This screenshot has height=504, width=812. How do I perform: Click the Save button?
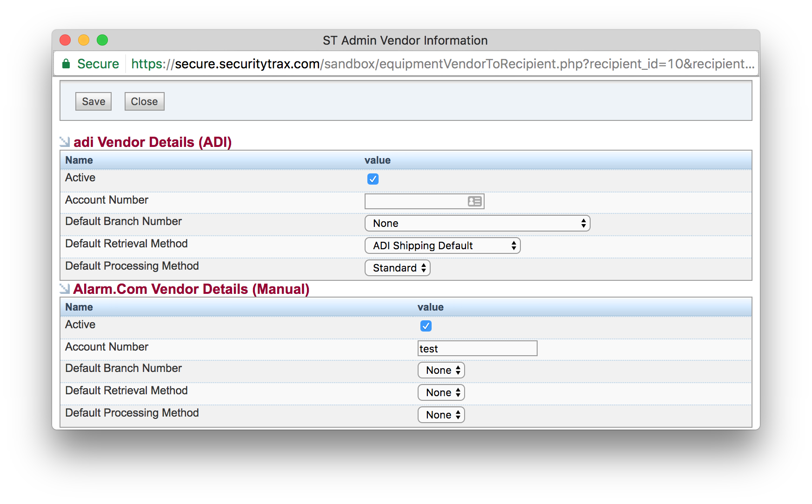[93, 101]
